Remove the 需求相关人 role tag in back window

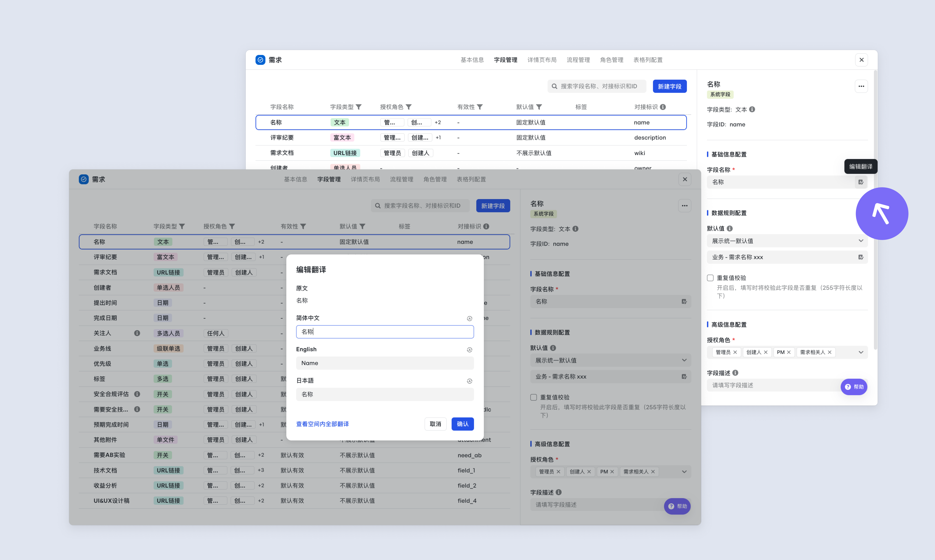point(830,352)
